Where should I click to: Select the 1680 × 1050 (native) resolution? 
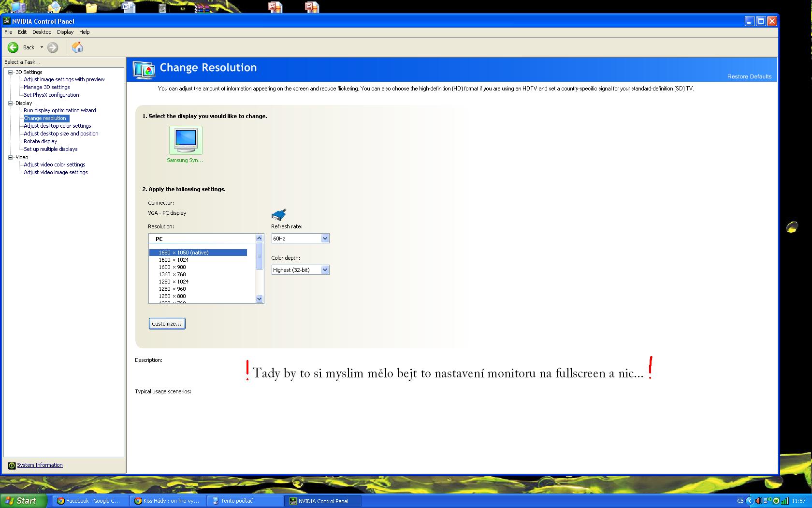point(198,253)
